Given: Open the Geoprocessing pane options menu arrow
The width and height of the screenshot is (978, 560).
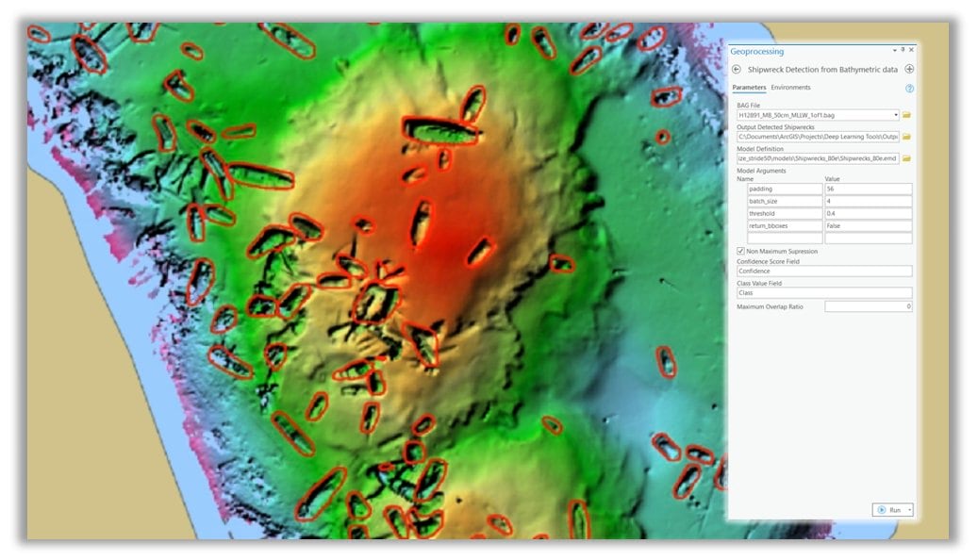Looking at the screenshot, I should pyautogui.click(x=894, y=50).
